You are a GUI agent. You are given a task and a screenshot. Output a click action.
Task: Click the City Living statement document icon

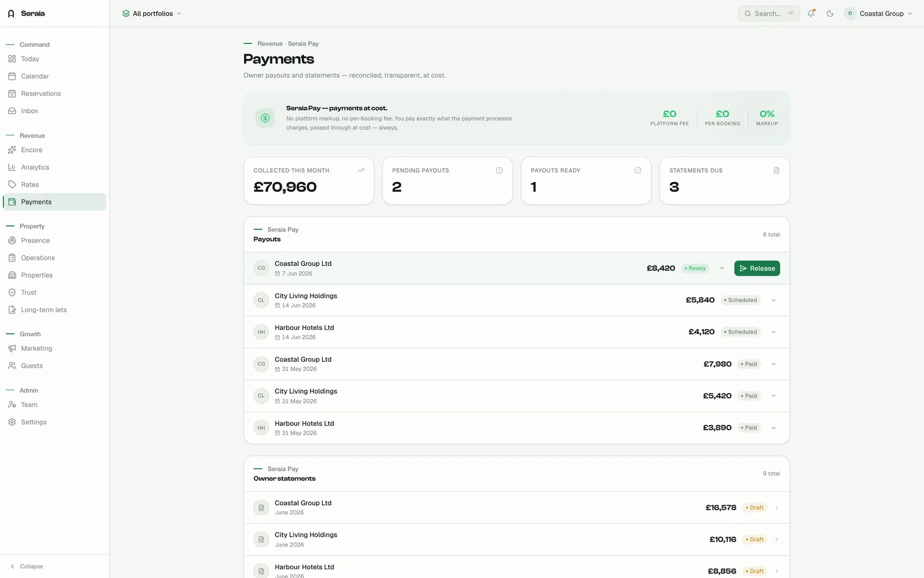click(x=262, y=539)
